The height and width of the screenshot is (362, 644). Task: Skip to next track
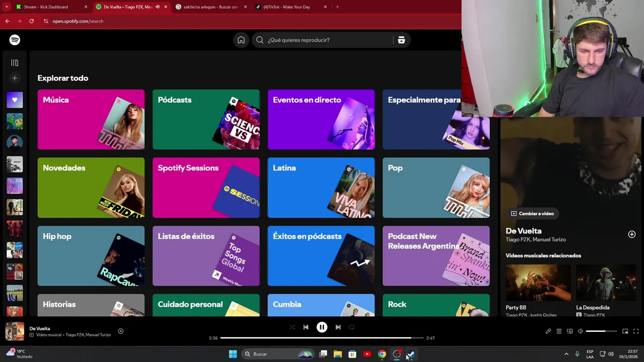tap(338, 327)
